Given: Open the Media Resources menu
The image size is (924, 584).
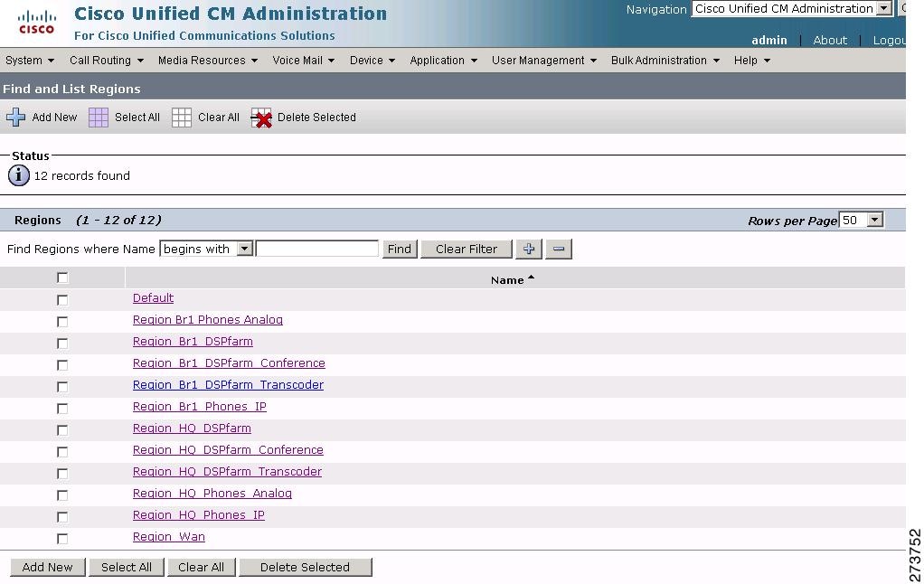Looking at the screenshot, I should tap(207, 60).
